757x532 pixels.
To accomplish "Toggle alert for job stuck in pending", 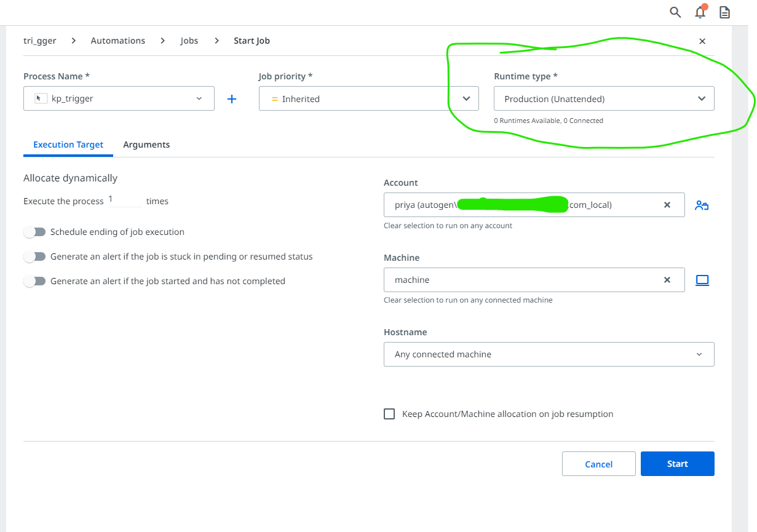I will [x=35, y=256].
